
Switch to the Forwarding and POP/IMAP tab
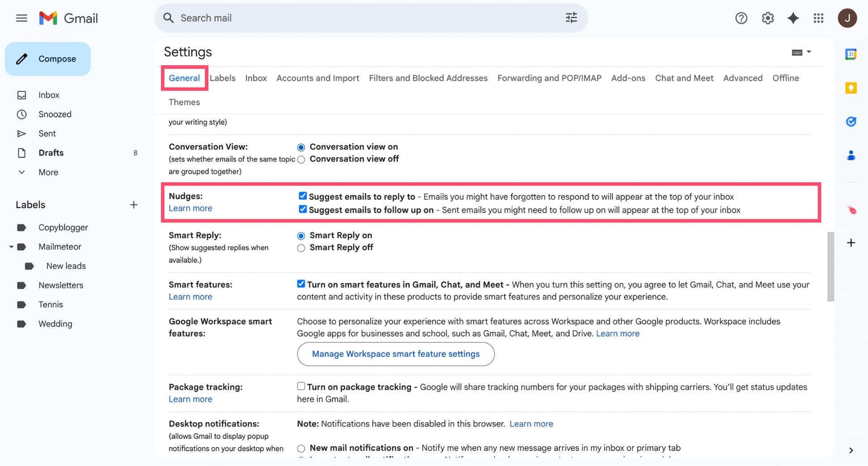tap(549, 78)
